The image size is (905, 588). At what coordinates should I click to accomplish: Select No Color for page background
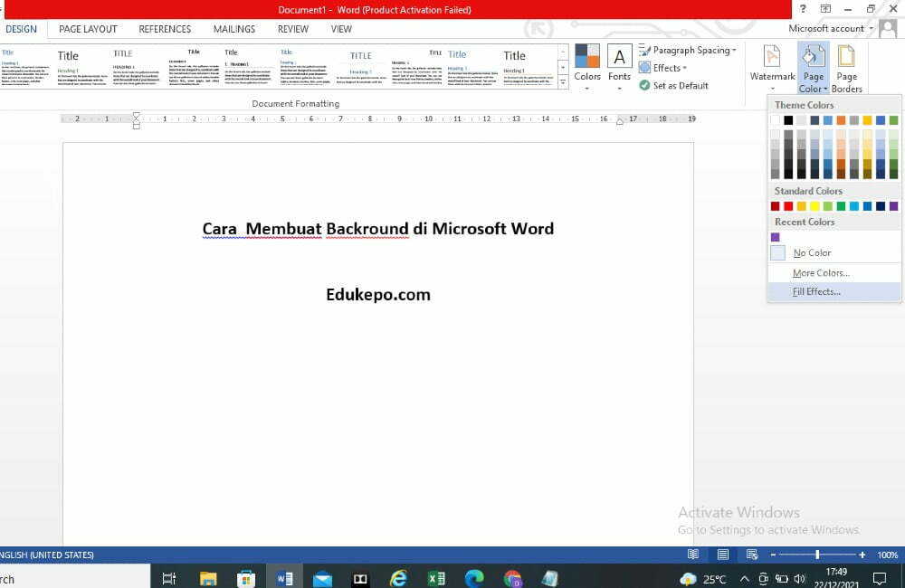812,253
